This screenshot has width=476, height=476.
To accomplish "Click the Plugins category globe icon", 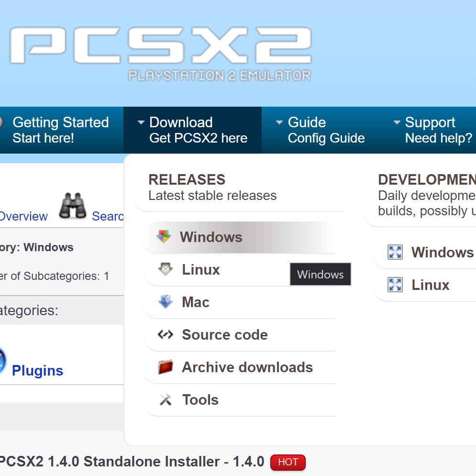I will point(2,360).
